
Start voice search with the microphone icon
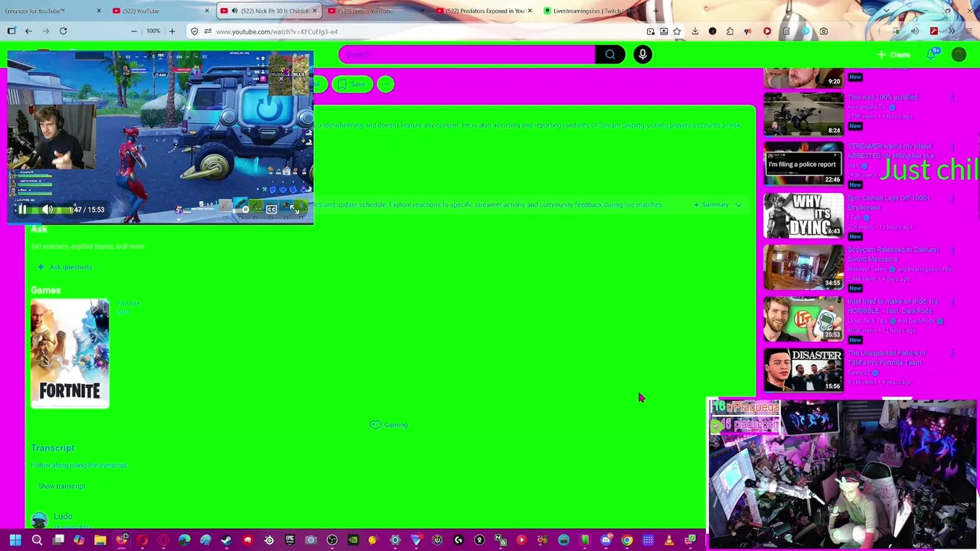click(643, 54)
